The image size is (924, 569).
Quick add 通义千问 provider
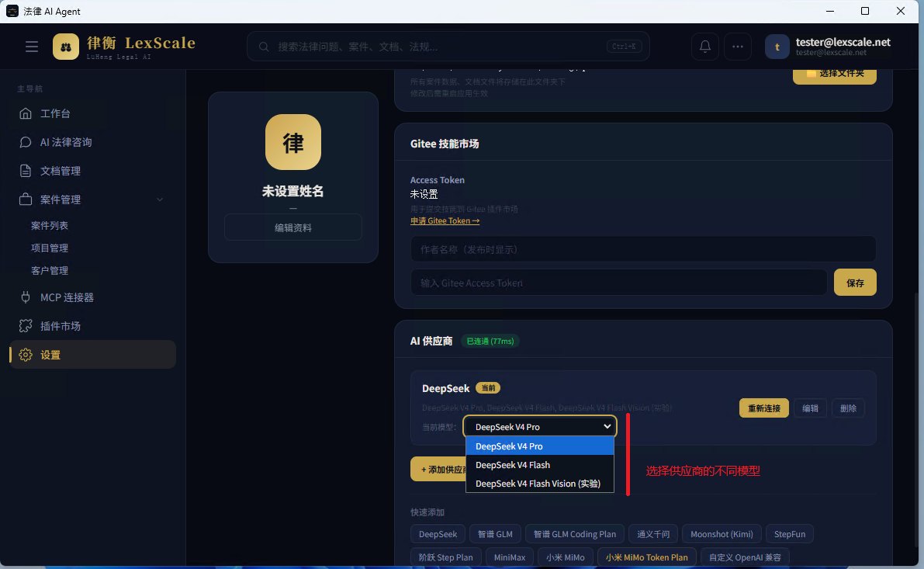click(653, 534)
